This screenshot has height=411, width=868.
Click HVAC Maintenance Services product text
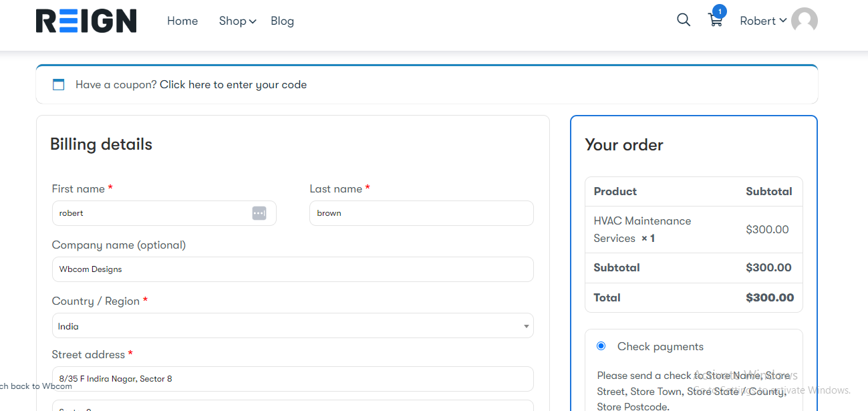642,229
